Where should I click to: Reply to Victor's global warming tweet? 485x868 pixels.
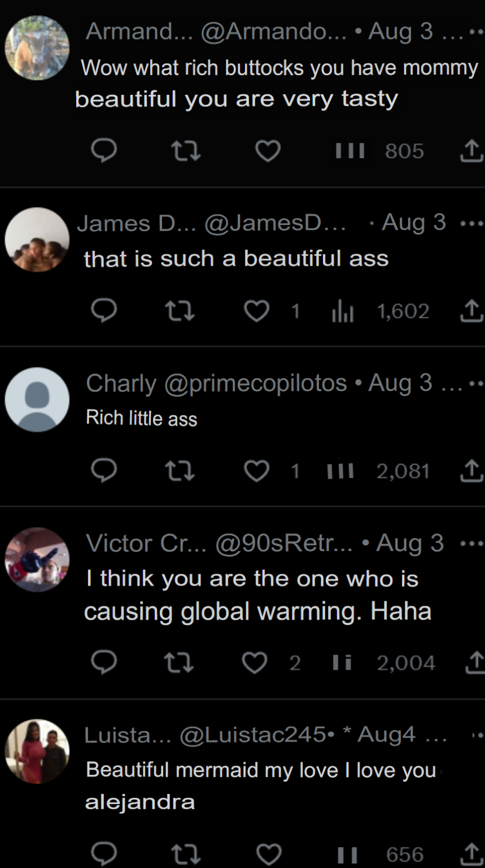pyautogui.click(x=104, y=662)
